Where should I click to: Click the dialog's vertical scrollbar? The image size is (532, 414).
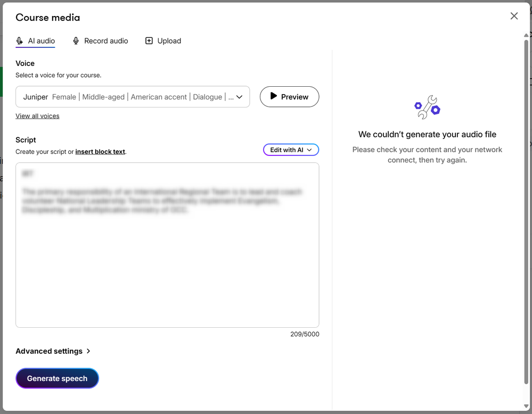(x=526, y=213)
